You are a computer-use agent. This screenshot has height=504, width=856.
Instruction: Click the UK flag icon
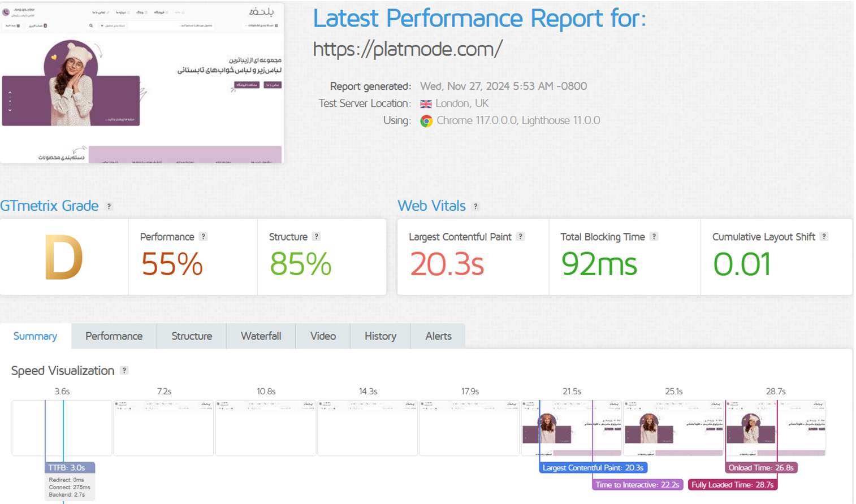click(x=426, y=104)
